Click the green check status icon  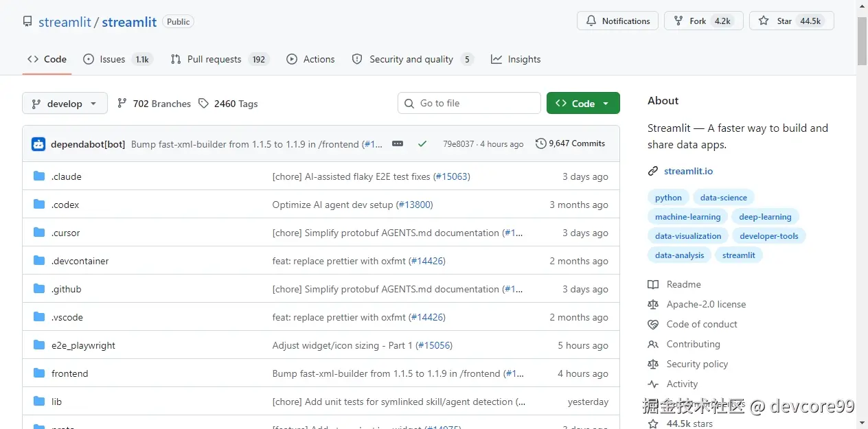[422, 143]
